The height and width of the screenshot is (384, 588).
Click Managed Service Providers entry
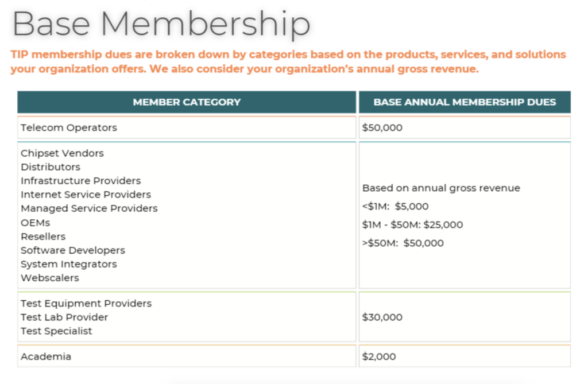click(89, 208)
